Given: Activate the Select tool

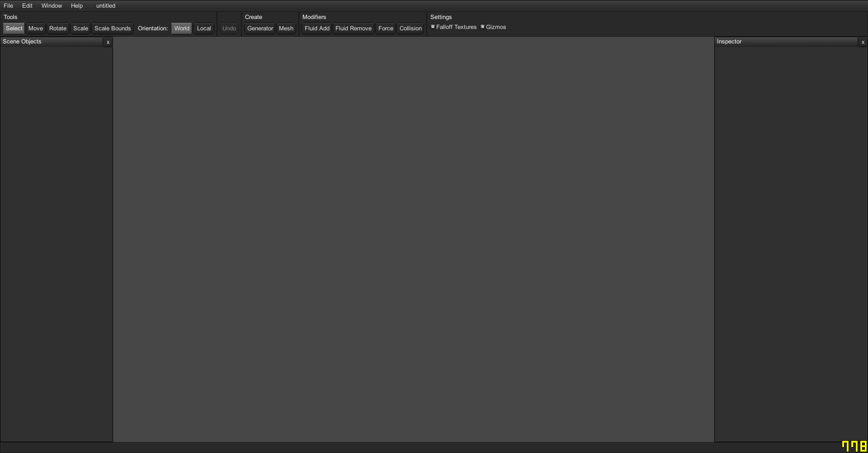Looking at the screenshot, I should [14, 28].
